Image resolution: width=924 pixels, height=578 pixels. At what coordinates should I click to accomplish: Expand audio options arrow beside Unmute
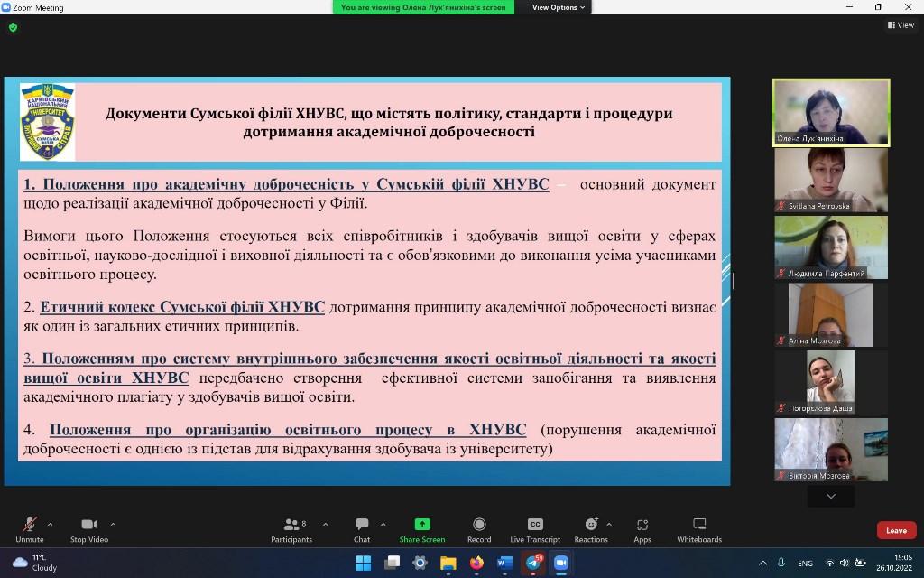click(51, 524)
